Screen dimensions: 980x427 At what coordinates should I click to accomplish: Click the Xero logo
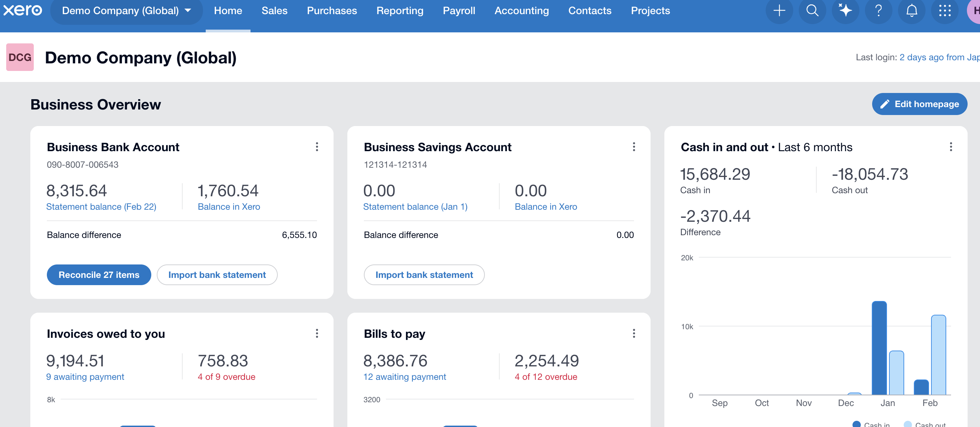(x=22, y=10)
